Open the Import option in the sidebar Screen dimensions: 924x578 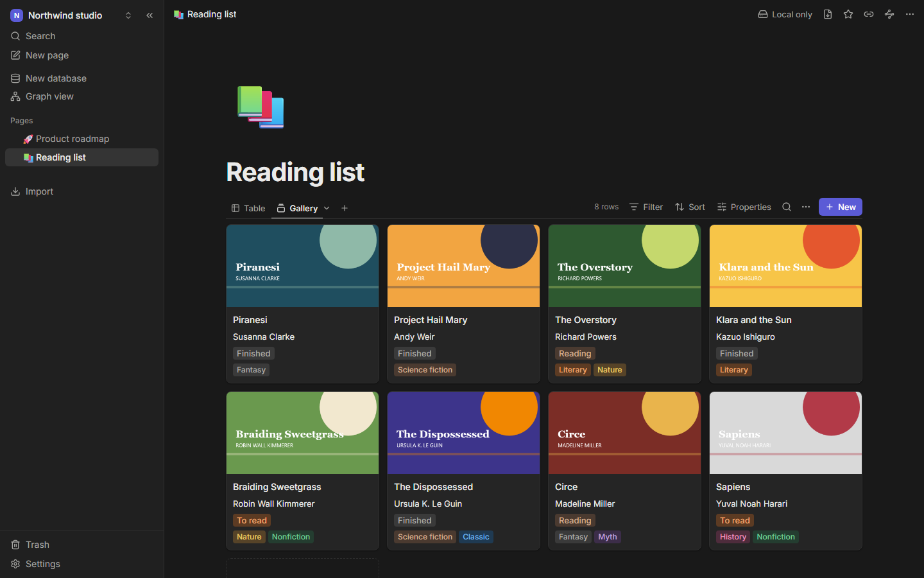pyautogui.click(x=81, y=191)
